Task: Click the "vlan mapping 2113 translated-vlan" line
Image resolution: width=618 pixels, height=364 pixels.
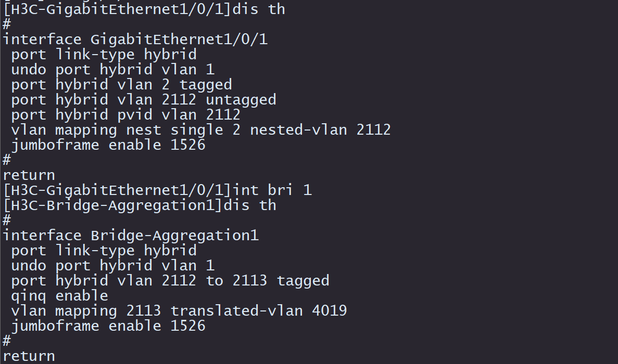Action: pos(157,311)
